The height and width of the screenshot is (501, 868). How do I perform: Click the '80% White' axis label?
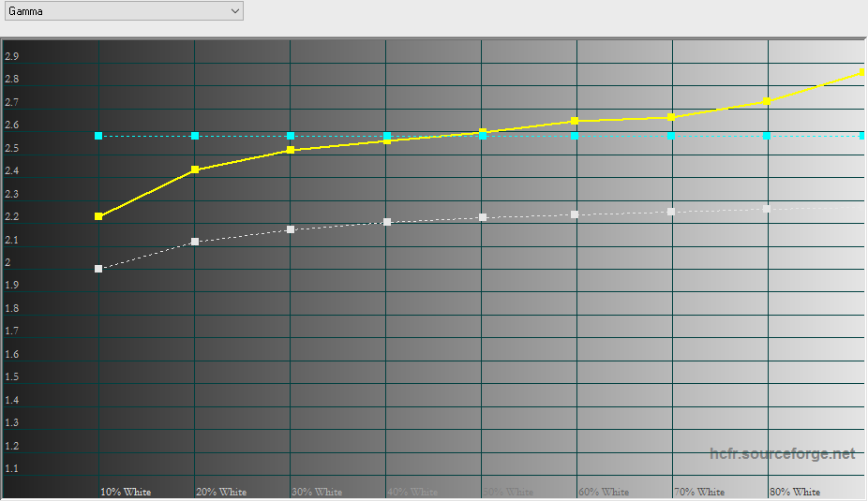(796, 492)
